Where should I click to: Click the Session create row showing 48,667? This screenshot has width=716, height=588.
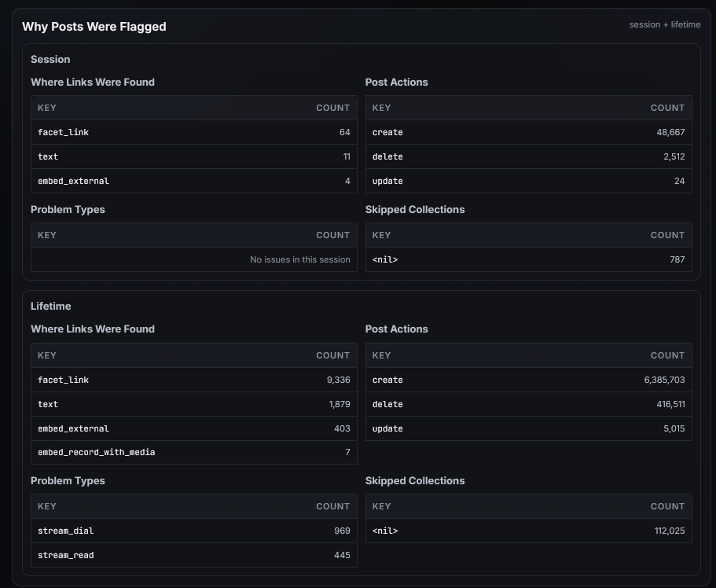pos(528,132)
